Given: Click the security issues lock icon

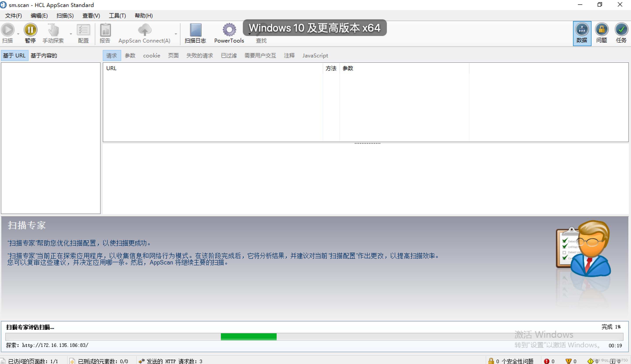Looking at the screenshot, I should pos(491,361).
